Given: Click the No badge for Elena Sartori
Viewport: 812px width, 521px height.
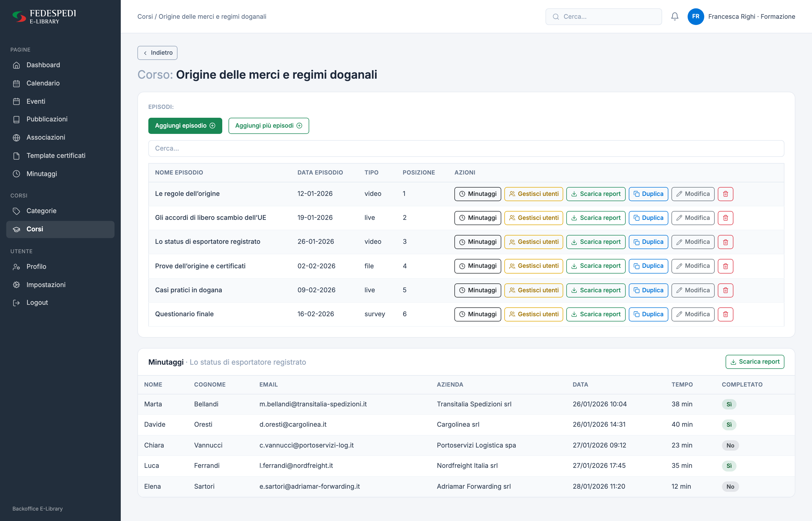Looking at the screenshot, I should point(730,487).
